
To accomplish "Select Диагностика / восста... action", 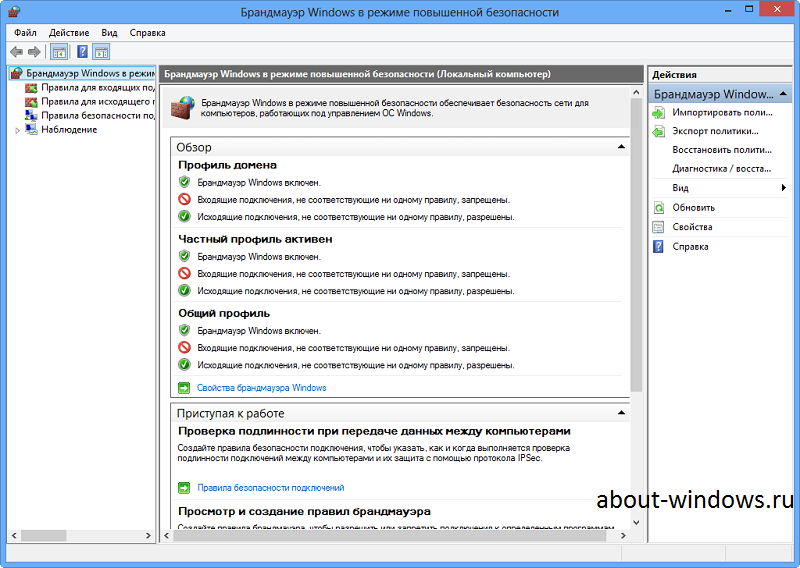I will point(721,169).
